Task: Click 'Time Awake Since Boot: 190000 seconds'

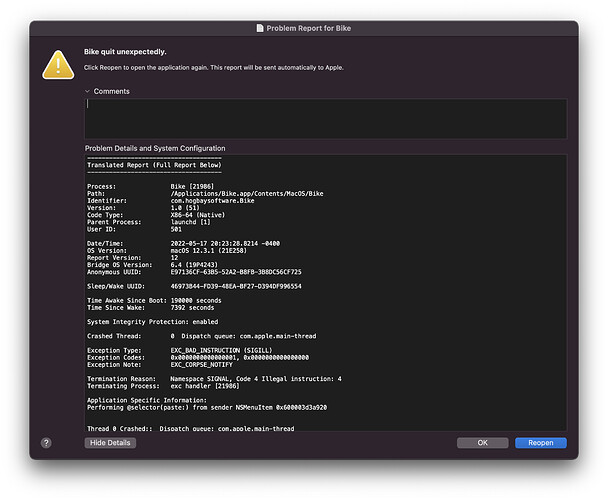Action: point(154,301)
